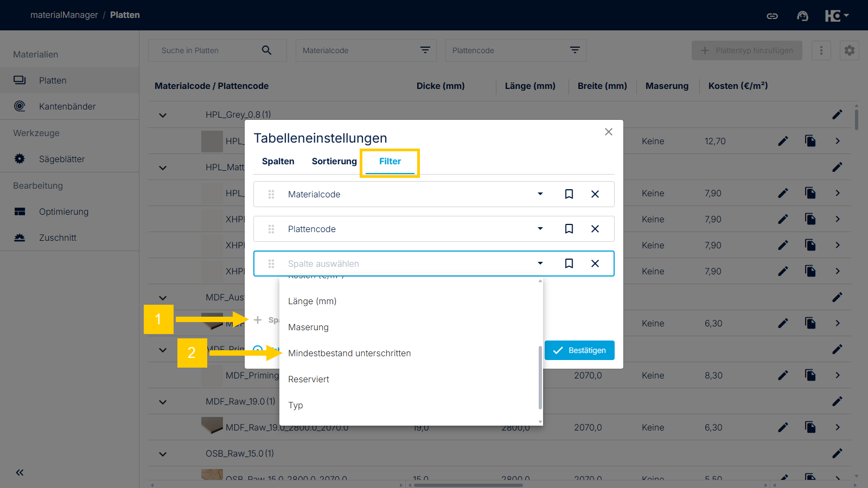
Task: Open table settings gear icon
Action: click(x=850, y=50)
